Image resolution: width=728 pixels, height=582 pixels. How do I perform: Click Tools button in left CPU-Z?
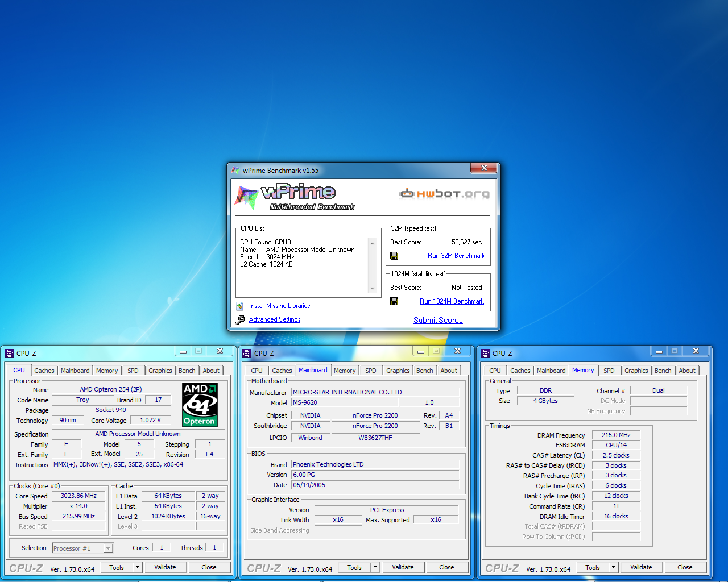tap(117, 567)
